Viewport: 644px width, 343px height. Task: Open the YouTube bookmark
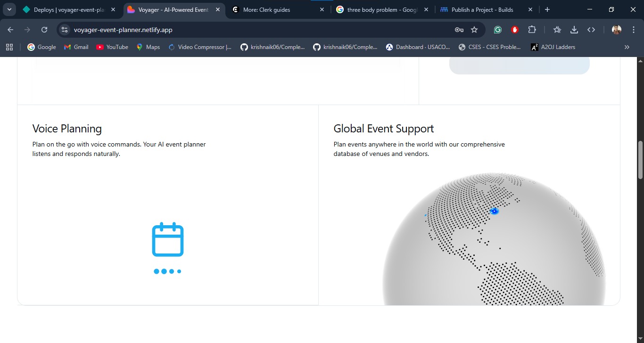click(x=112, y=47)
